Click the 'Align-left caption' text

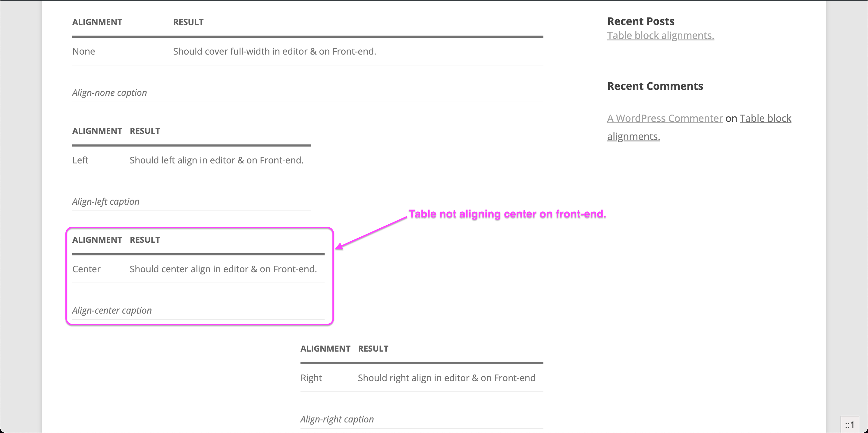(x=106, y=202)
